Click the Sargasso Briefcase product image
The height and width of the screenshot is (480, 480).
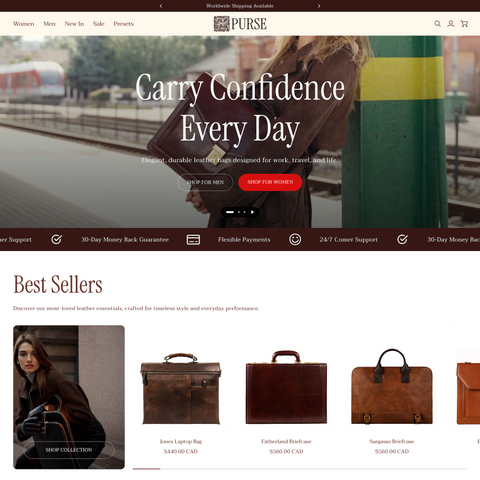tap(392, 387)
